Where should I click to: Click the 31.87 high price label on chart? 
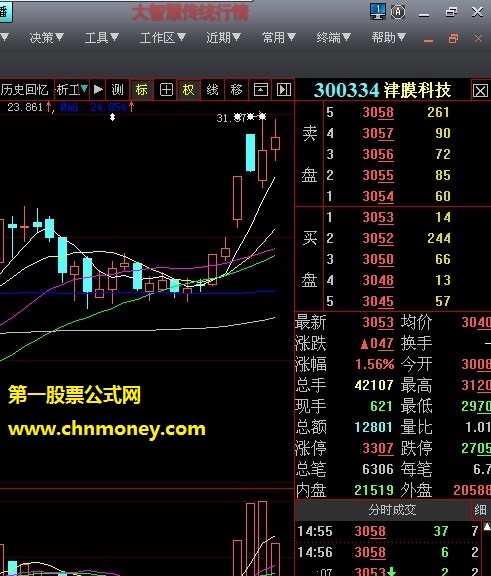pyautogui.click(x=231, y=118)
